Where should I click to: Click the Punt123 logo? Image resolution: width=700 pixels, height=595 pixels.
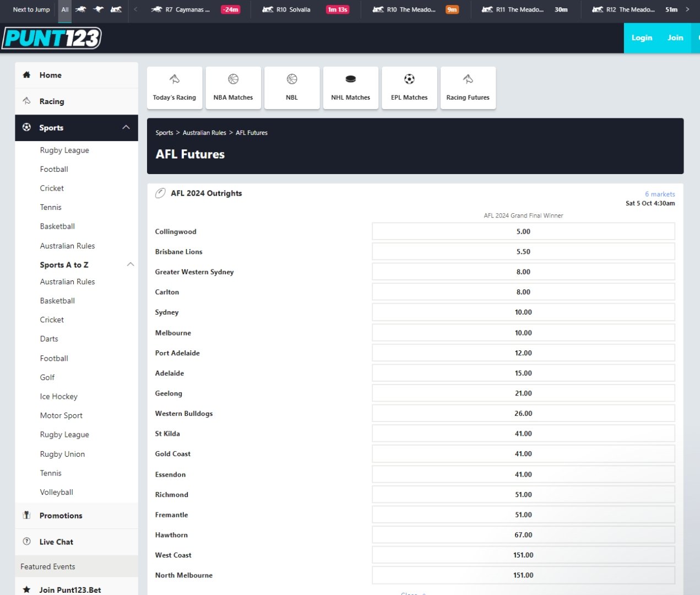click(52, 38)
